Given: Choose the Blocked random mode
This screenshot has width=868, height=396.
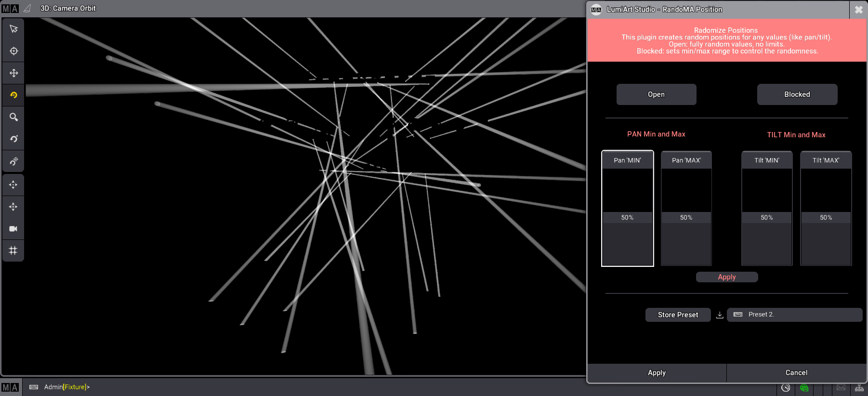Looking at the screenshot, I should [797, 94].
